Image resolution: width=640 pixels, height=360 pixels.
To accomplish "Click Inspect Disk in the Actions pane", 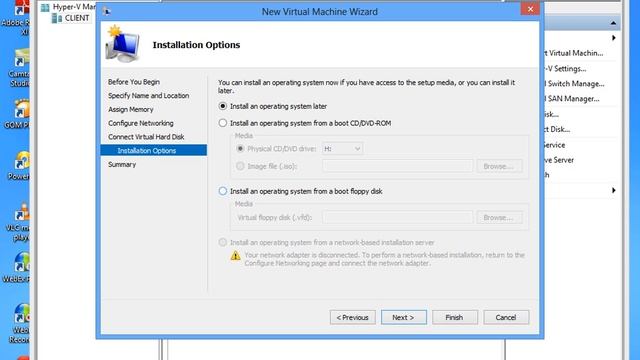I will [x=557, y=129].
